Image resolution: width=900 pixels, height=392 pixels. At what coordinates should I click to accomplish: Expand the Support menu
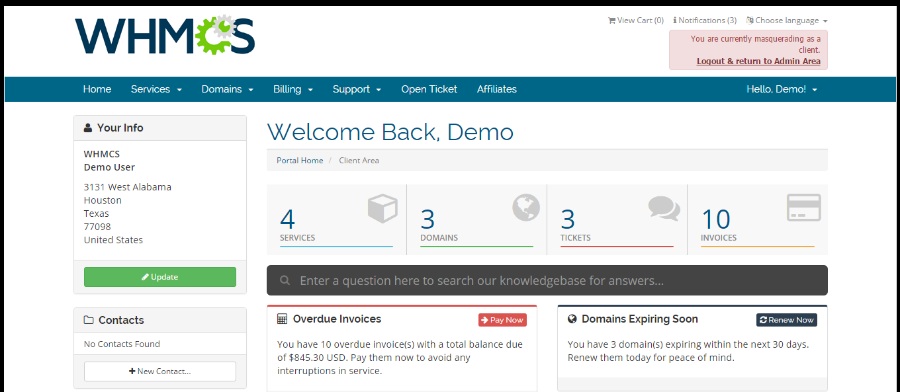coord(357,90)
